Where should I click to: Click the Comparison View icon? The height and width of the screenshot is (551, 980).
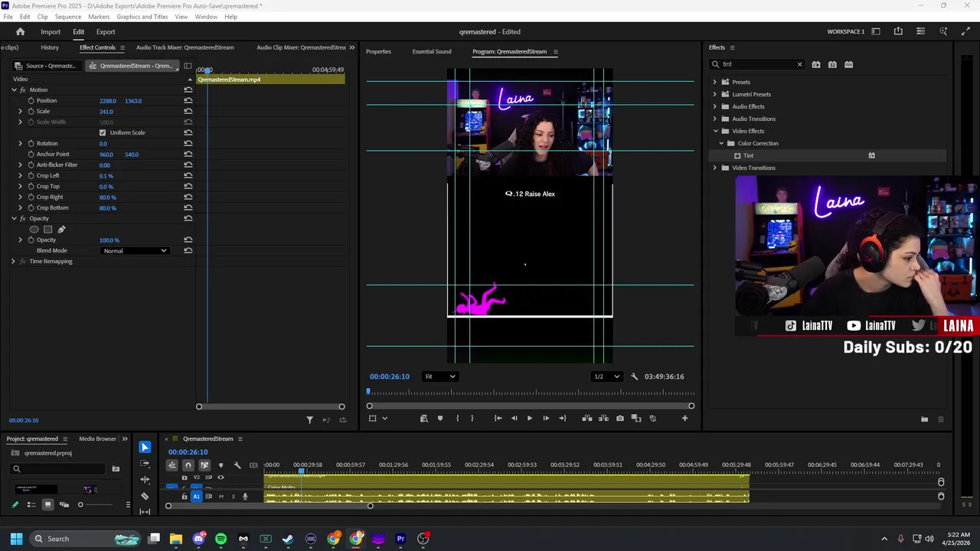coord(636,418)
